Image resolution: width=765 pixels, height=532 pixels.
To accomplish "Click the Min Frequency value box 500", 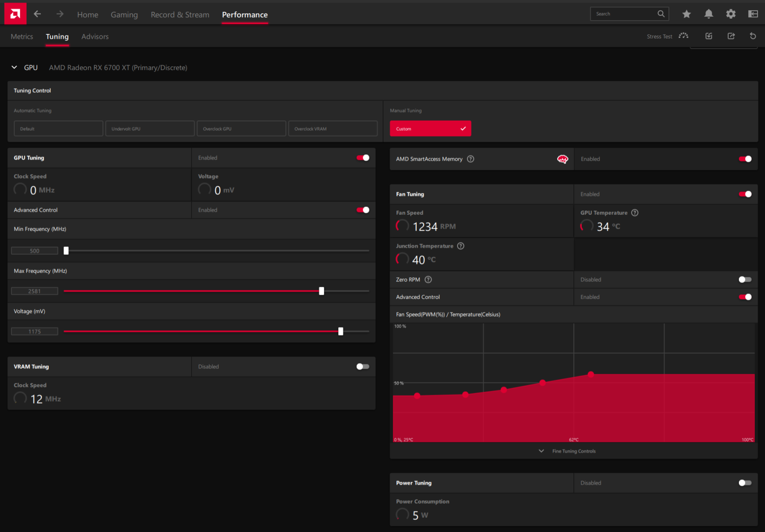I will [x=34, y=251].
